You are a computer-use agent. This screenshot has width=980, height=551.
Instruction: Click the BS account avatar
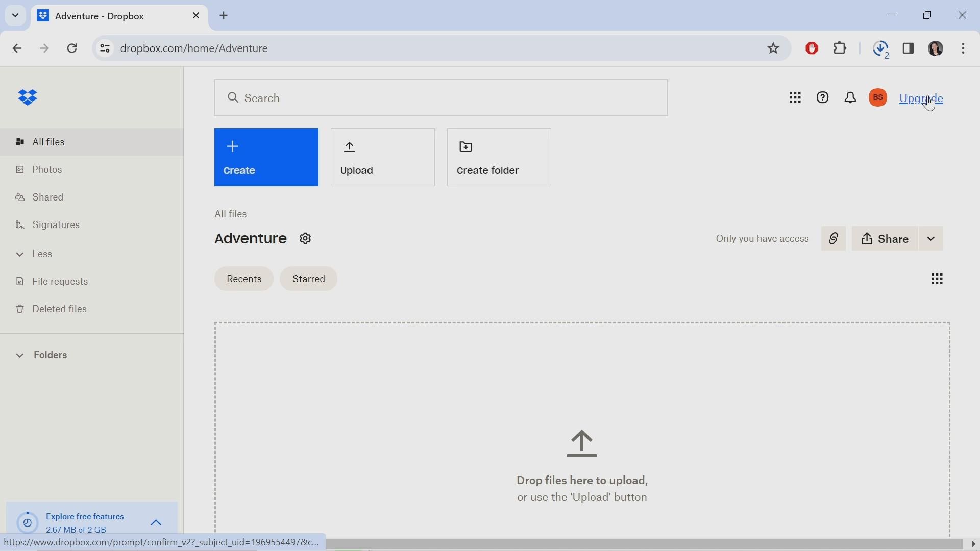click(x=878, y=98)
